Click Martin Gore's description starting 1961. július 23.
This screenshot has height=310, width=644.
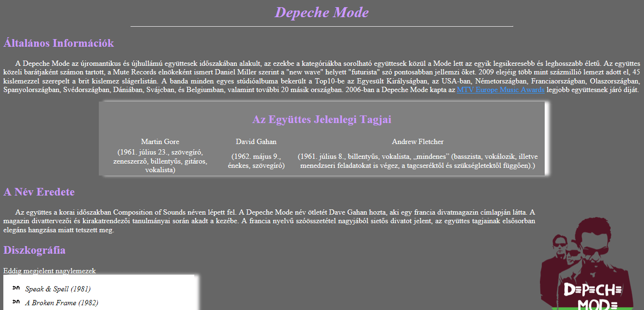[160, 161]
